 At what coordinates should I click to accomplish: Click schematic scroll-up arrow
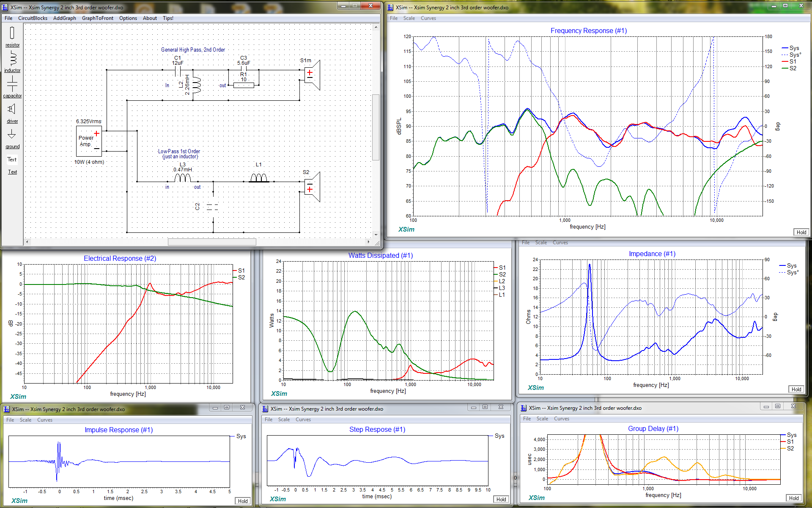(x=376, y=27)
